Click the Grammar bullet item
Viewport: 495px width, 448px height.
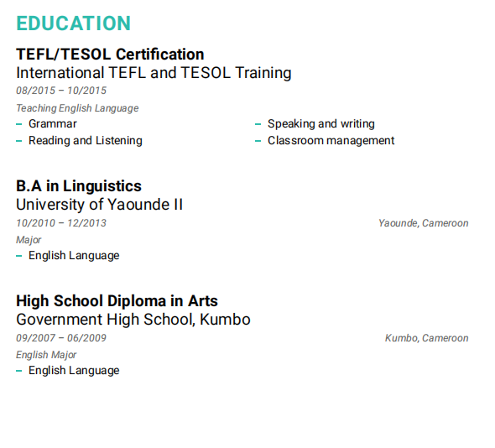[53, 124]
